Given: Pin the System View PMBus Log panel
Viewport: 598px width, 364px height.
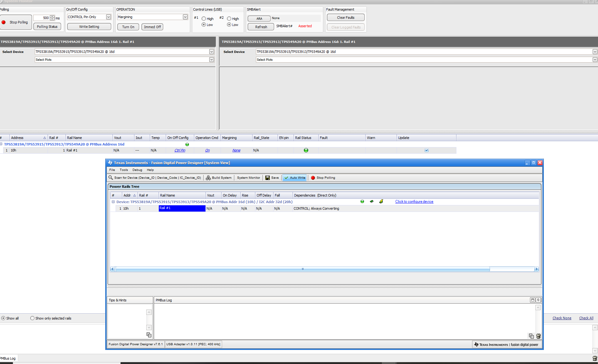Looking at the screenshot, I should point(538,300).
